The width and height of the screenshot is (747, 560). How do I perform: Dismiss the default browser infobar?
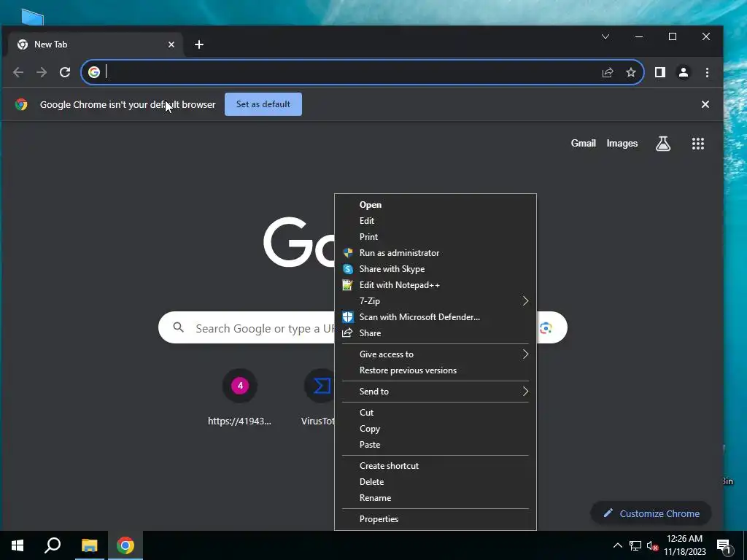pos(705,104)
